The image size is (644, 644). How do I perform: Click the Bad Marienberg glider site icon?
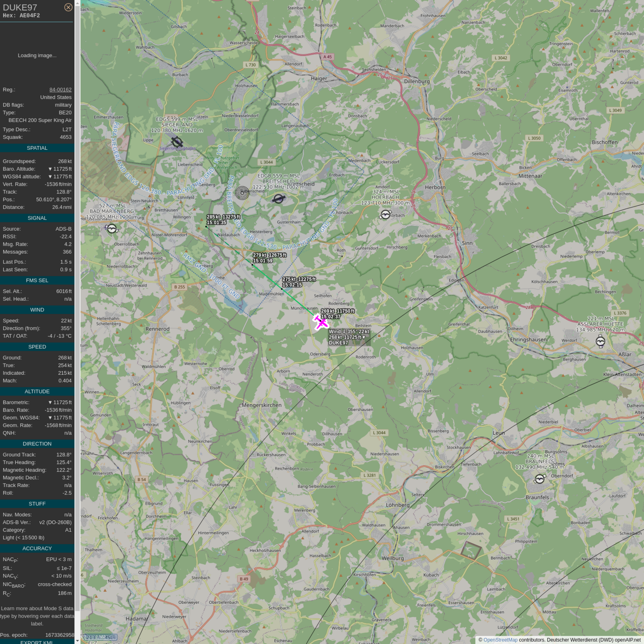click(112, 229)
